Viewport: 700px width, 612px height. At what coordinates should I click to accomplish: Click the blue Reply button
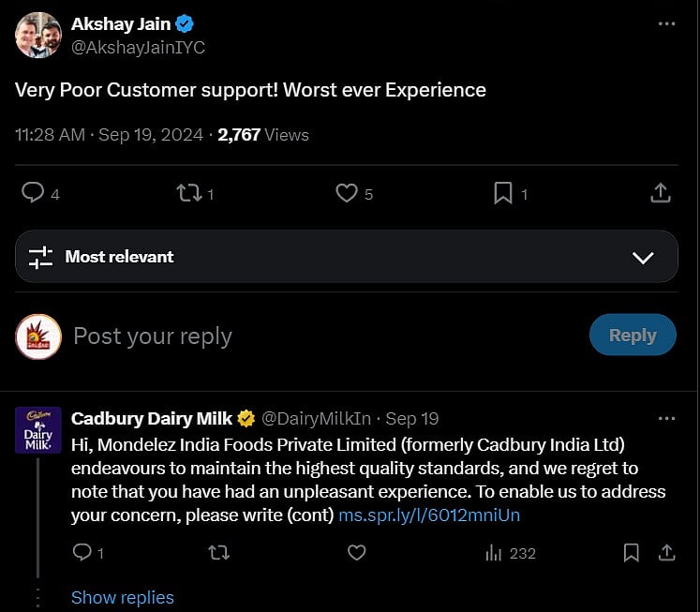[633, 336]
